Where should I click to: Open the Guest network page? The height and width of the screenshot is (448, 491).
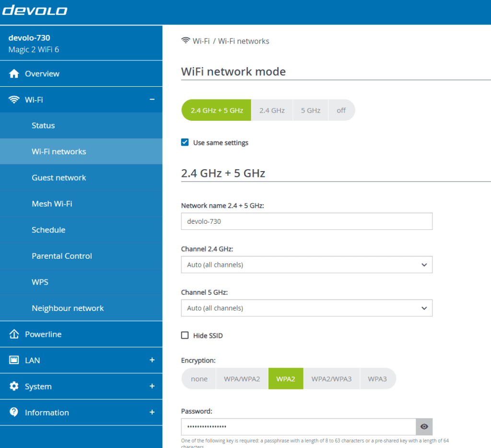59,178
